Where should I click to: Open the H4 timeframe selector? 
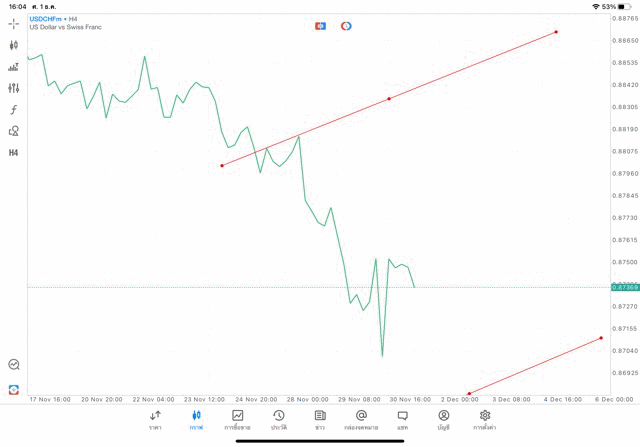click(x=14, y=153)
